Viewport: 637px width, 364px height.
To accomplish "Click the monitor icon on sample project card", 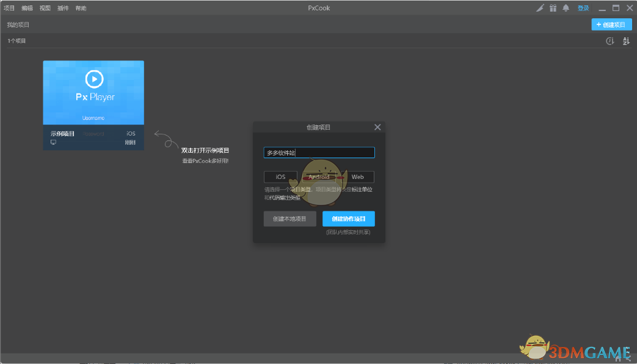I will click(x=53, y=142).
